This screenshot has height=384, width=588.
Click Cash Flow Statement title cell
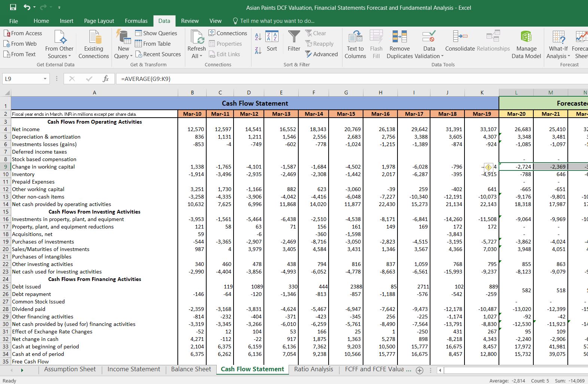pyautogui.click(x=255, y=103)
